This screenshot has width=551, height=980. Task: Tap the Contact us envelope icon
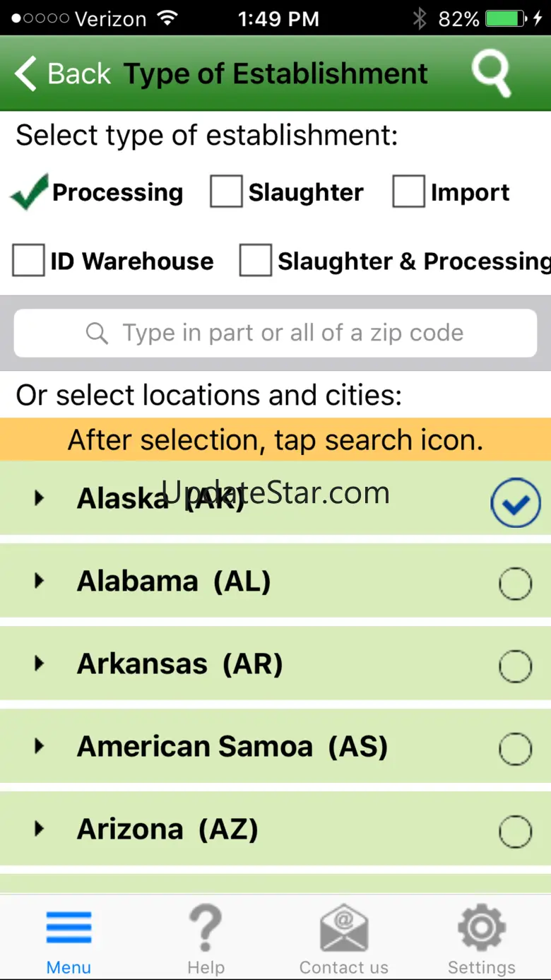tap(344, 928)
